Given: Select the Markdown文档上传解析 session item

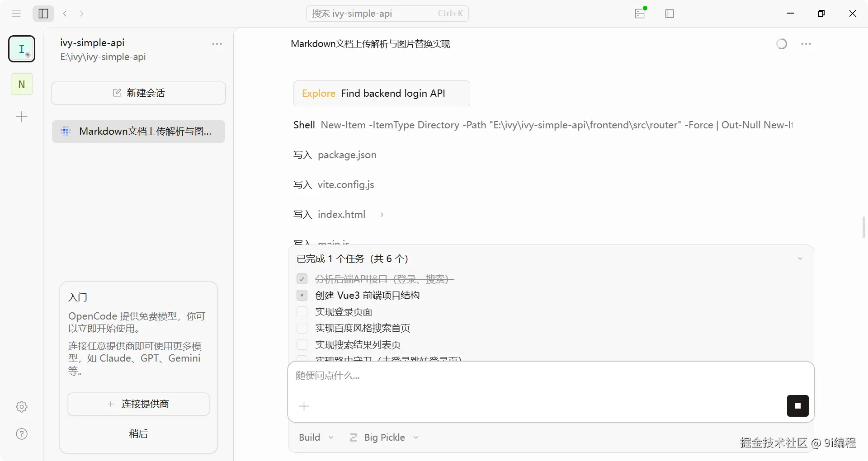Looking at the screenshot, I should click(138, 132).
